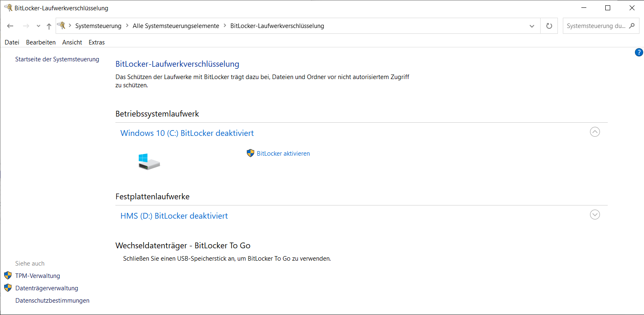
Task: Click the BitLocker keys icon in address bar
Action: pos(61,26)
